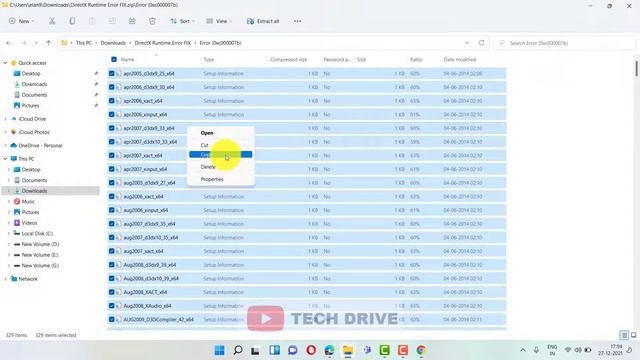640x360 pixels.
Task: Expand Network tree node
Action: point(5,279)
